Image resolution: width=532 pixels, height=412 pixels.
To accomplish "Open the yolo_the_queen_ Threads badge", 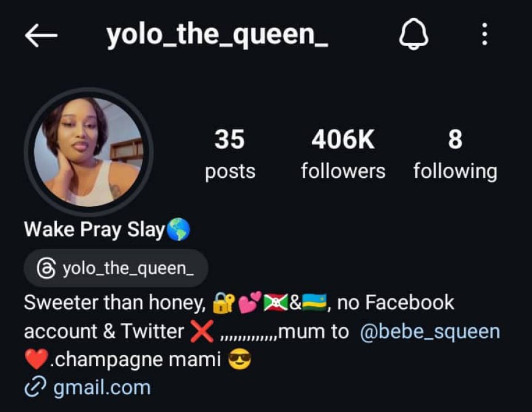I will [x=116, y=268].
